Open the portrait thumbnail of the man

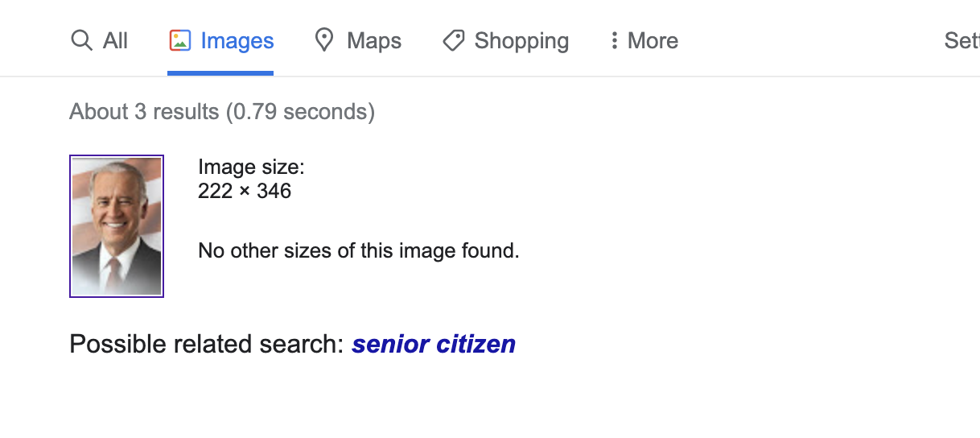pyautogui.click(x=117, y=226)
